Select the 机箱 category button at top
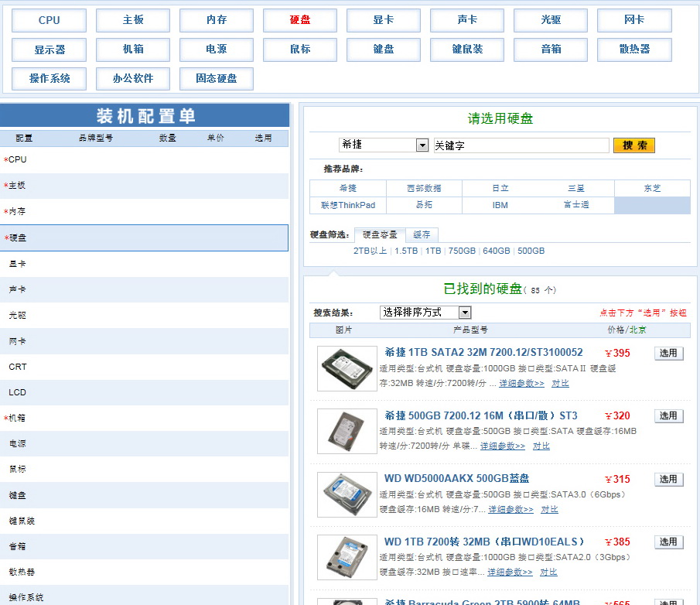The image size is (700, 605). pos(133,50)
